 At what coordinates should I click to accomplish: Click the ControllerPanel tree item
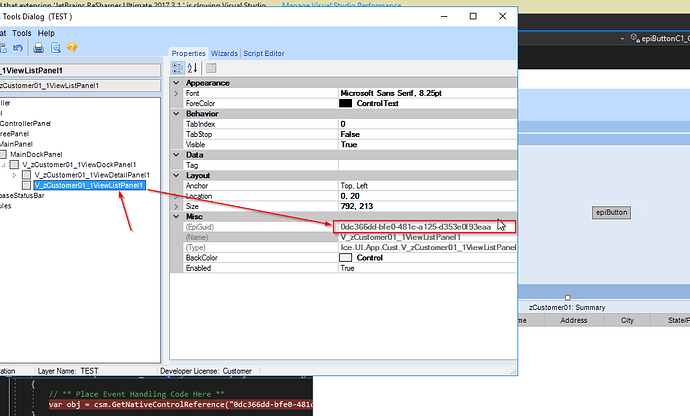tap(25, 124)
